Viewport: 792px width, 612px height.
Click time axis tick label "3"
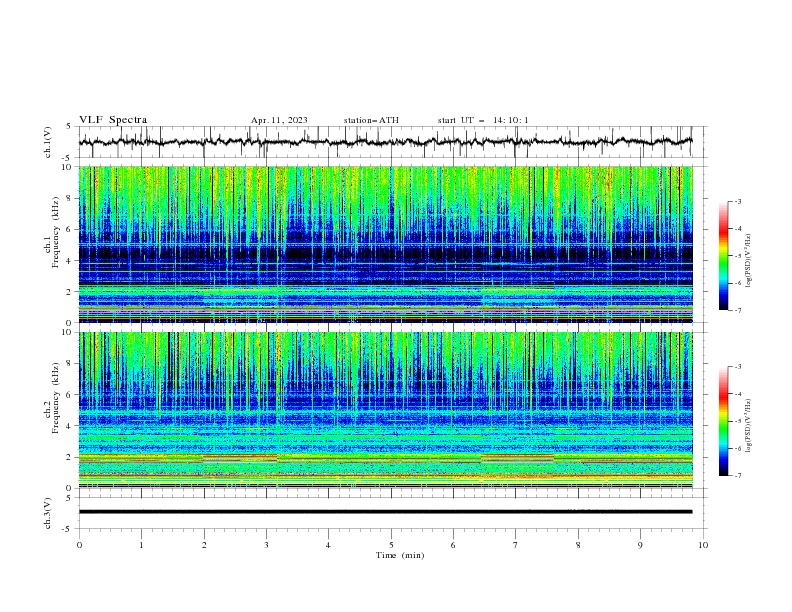point(266,545)
